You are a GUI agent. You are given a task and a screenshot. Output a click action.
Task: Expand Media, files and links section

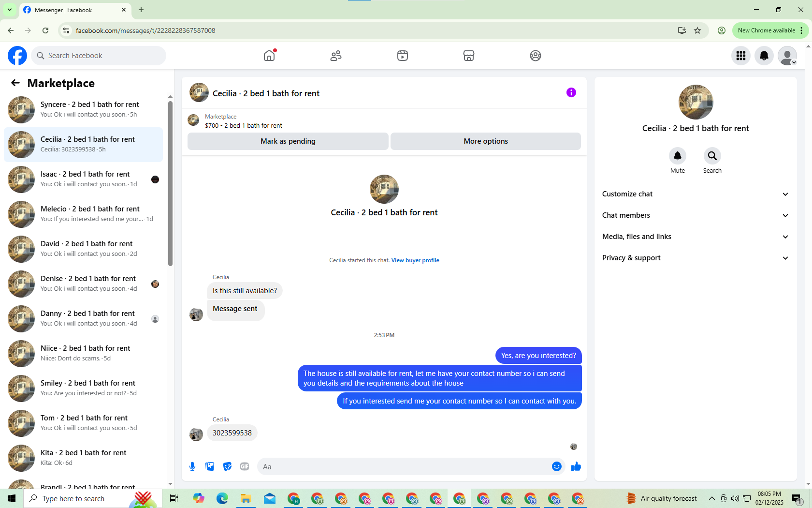click(x=696, y=237)
